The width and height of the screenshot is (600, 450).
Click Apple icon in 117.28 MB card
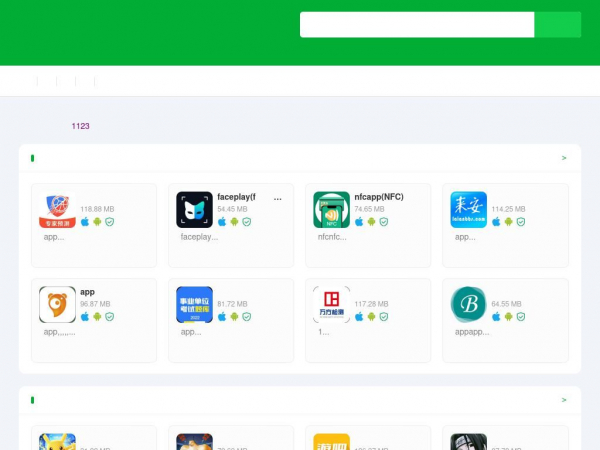coord(359,316)
